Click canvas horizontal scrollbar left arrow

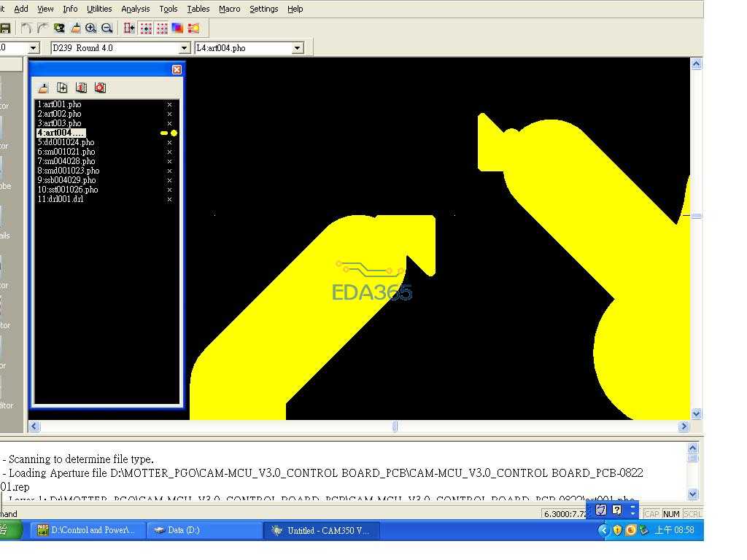click(34, 426)
